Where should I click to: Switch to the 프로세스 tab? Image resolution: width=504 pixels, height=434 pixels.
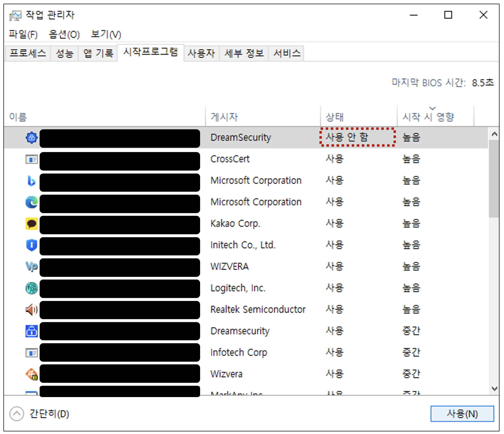click(x=28, y=53)
